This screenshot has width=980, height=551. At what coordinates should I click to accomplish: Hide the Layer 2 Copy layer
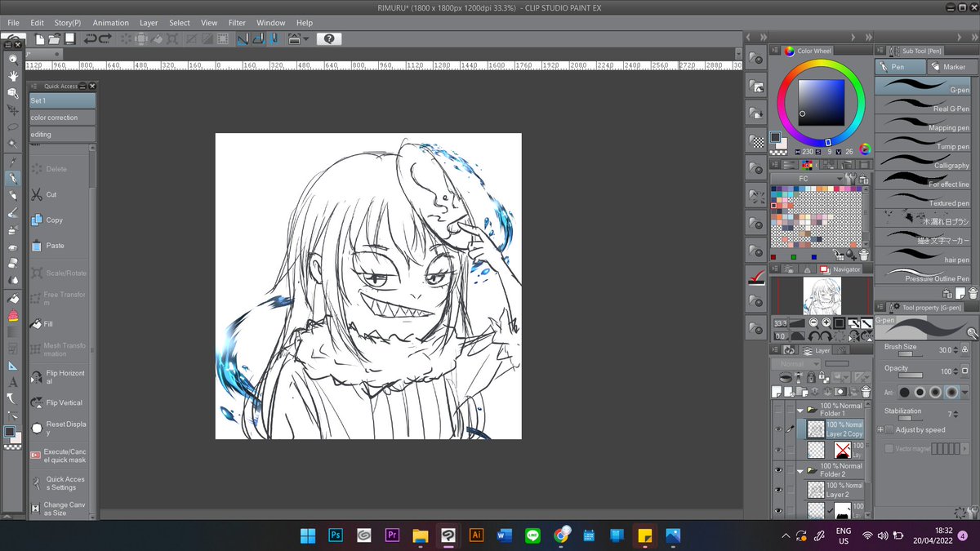778,429
